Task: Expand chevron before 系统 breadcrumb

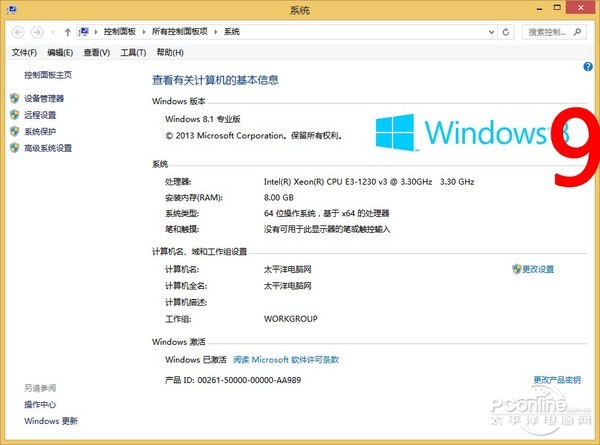Action: [x=215, y=32]
